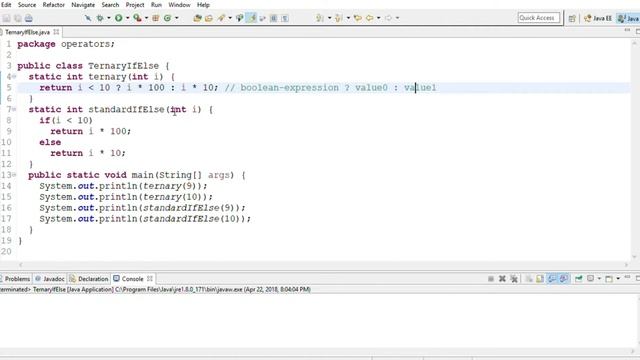
Task: Collapse the ternary method on line 4
Action: (14, 77)
